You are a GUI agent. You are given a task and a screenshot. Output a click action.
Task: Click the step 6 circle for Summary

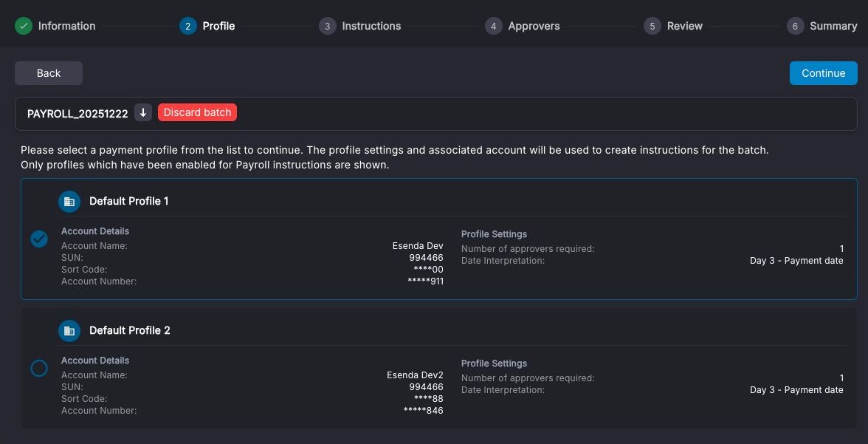[796, 26]
